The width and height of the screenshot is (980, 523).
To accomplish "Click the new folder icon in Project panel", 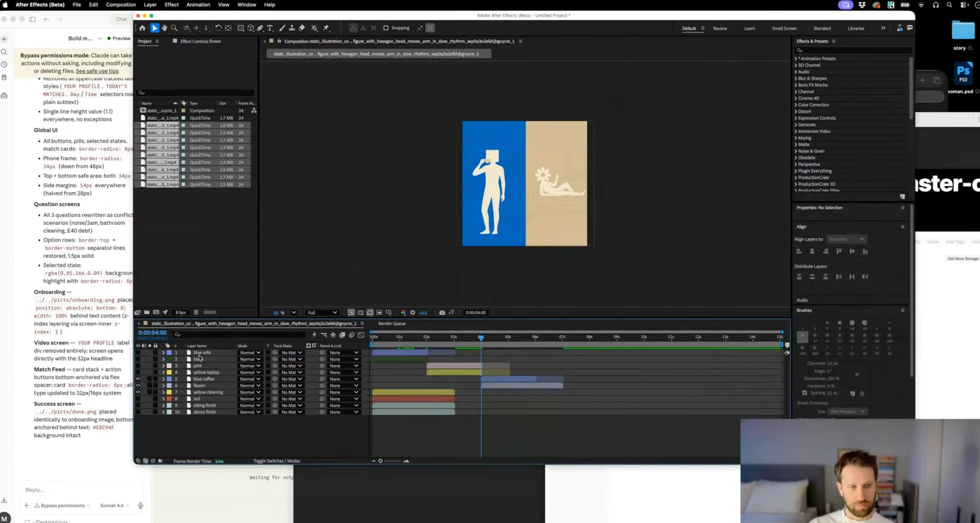I will [147, 313].
